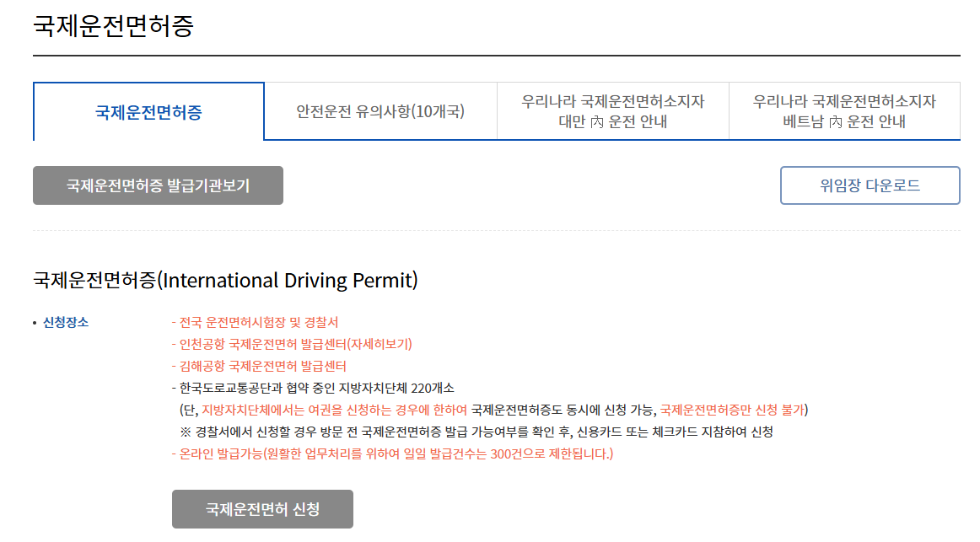Click the 온라인 발급가능 notice line

[392, 454]
